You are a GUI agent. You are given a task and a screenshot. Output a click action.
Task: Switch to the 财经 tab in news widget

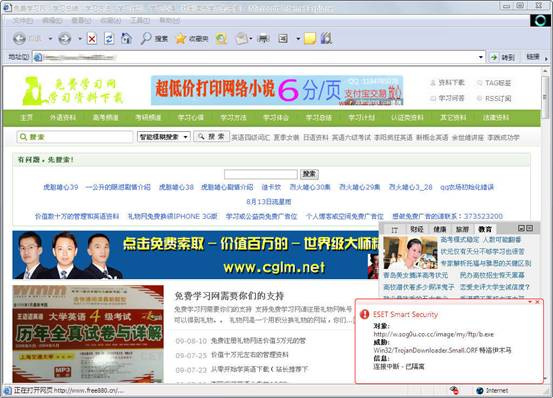point(417,229)
